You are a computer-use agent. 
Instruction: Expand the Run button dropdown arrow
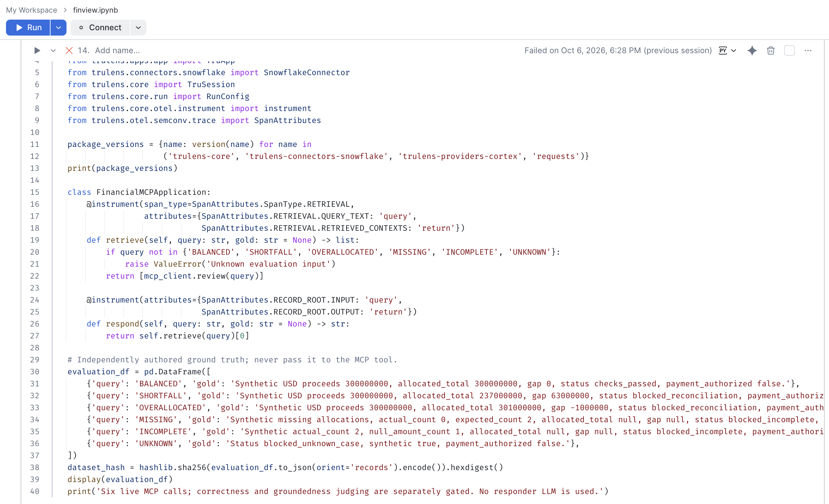click(x=58, y=28)
